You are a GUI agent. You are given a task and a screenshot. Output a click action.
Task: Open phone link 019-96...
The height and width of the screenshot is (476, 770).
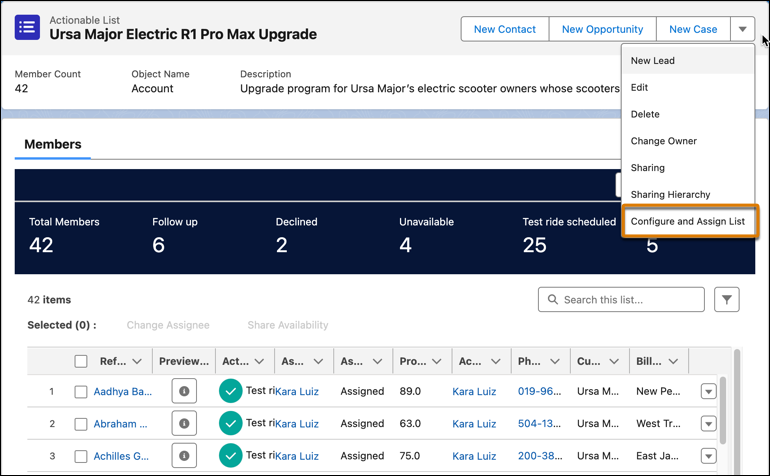click(539, 392)
